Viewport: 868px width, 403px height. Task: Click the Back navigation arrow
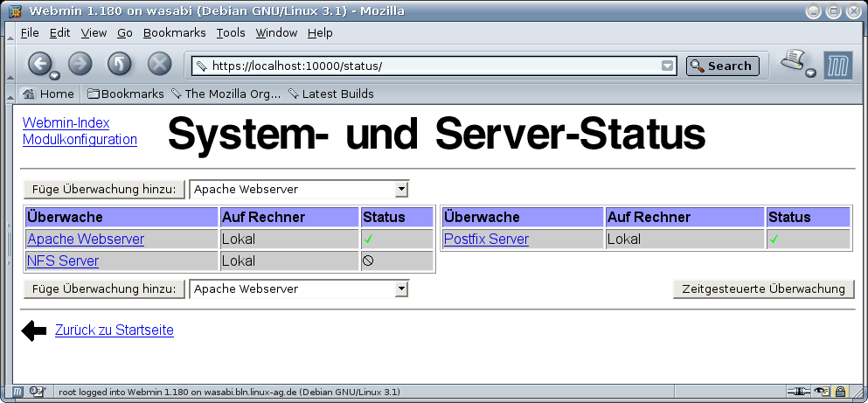tap(40, 64)
